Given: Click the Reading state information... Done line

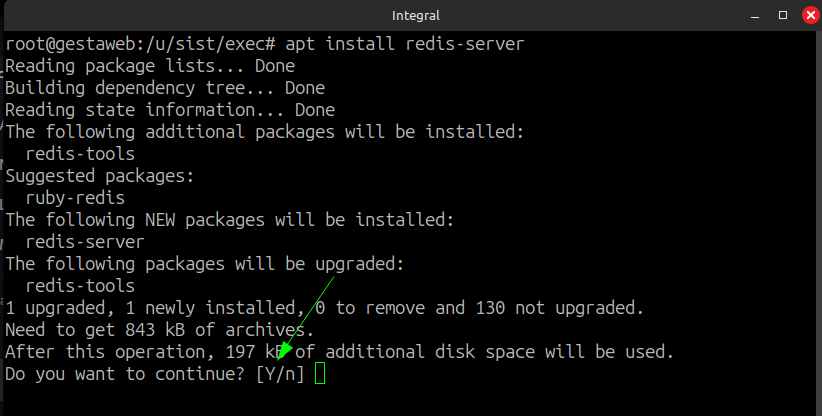Looking at the screenshot, I should click(170, 110).
